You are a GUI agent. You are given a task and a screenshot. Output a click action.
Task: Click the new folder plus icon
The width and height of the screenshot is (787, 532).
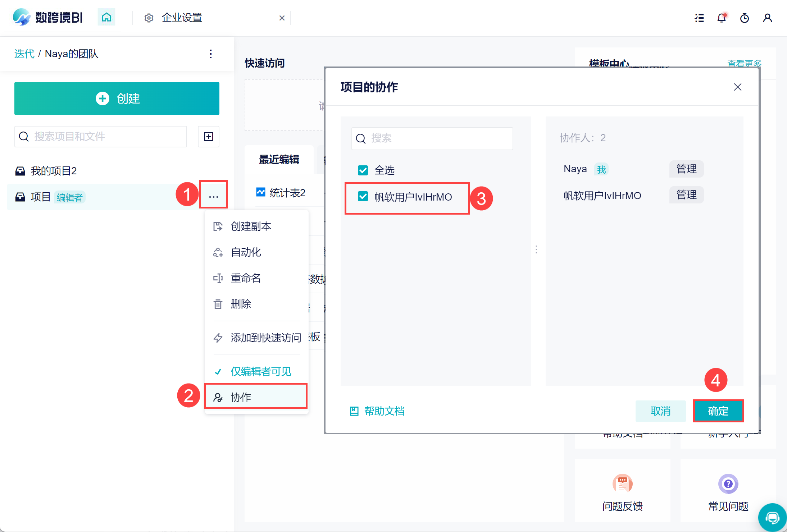[x=209, y=137]
